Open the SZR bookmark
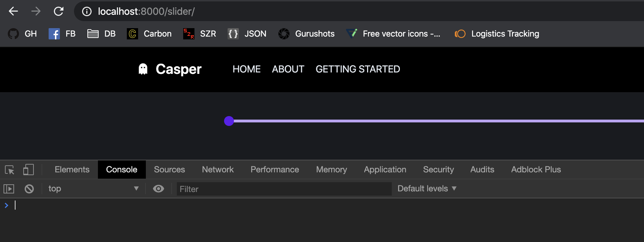The width and height of the screenshot is (644, 242). tap(199, 34)
